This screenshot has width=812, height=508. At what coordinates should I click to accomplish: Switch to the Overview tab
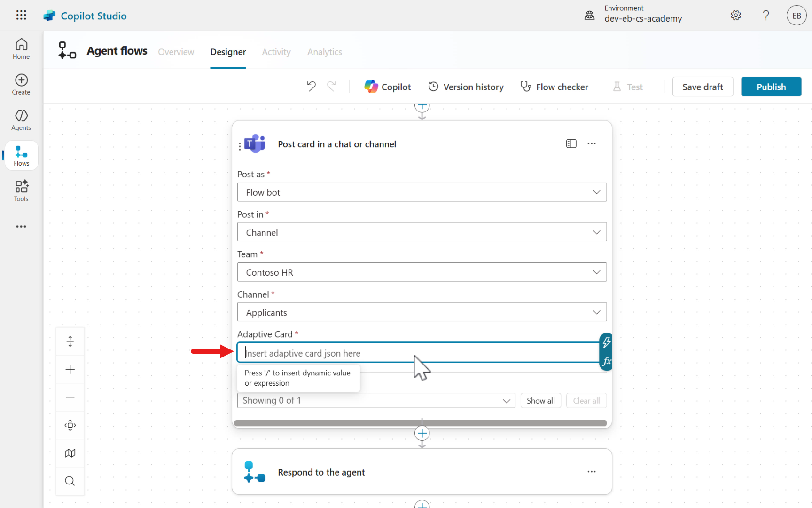[176, 52]
